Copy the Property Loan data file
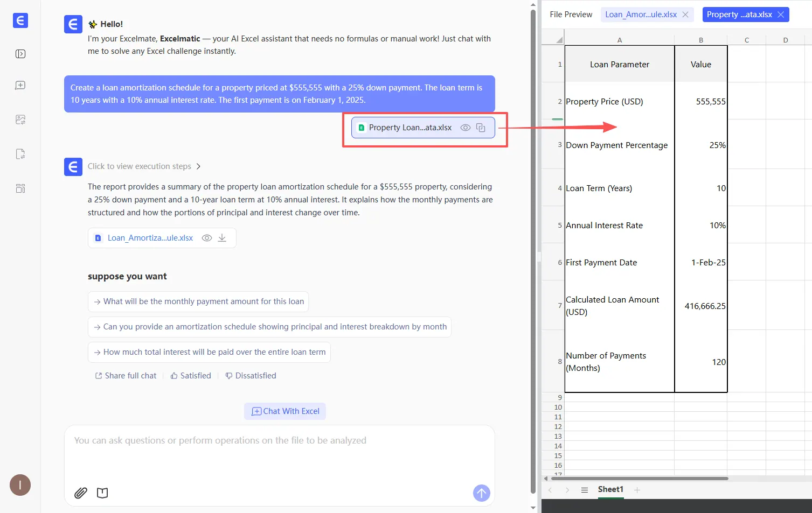This screenshot has height=513, width=812. coord(481,128)
